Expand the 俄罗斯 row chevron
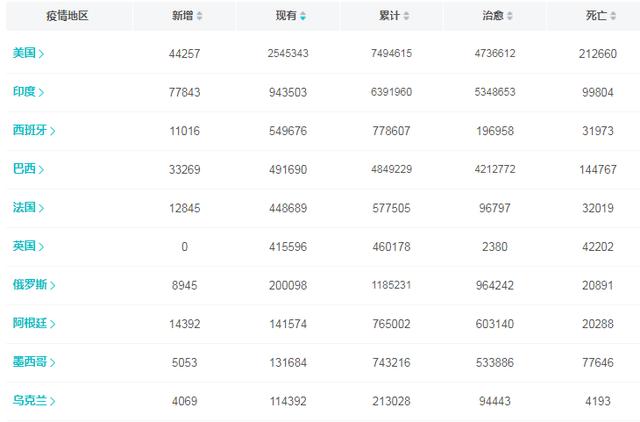Image resolution: width=640 pixels, height=422 pixels. [53, 285]
